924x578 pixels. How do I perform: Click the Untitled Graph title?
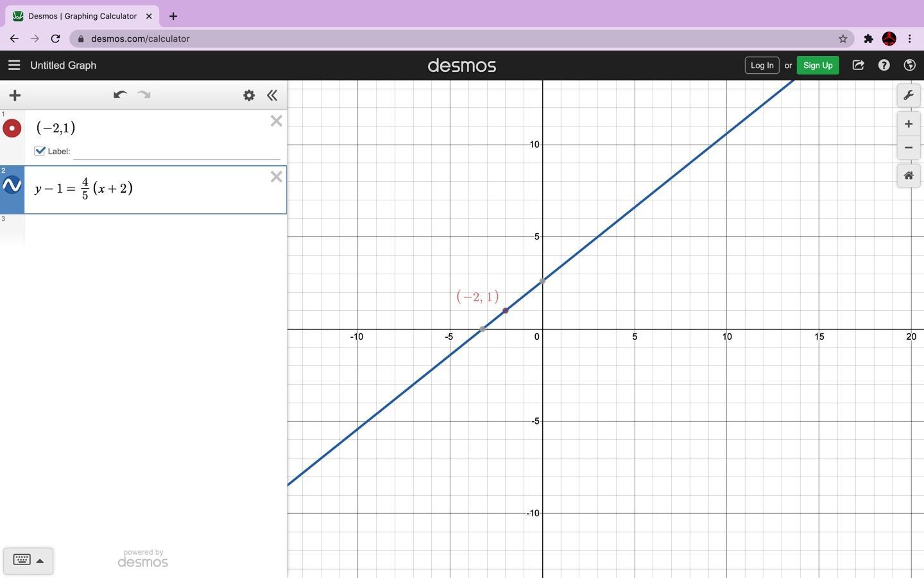click(63, 66)
